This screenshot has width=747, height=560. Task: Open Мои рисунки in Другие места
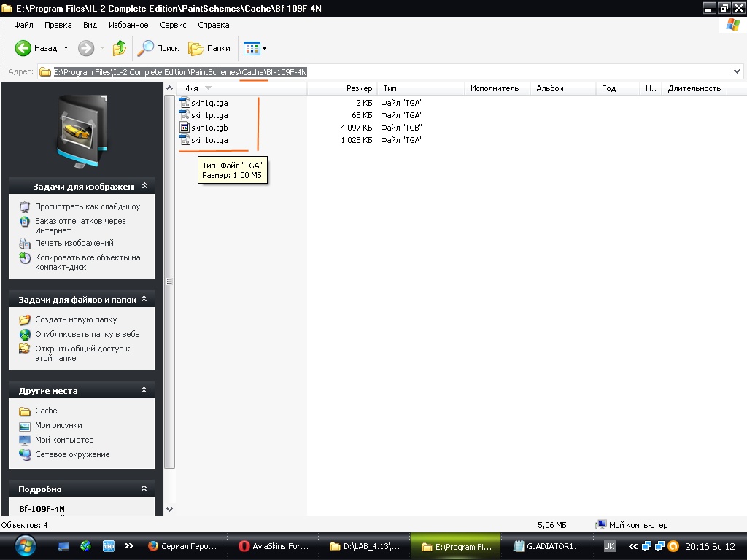(58, 425)
